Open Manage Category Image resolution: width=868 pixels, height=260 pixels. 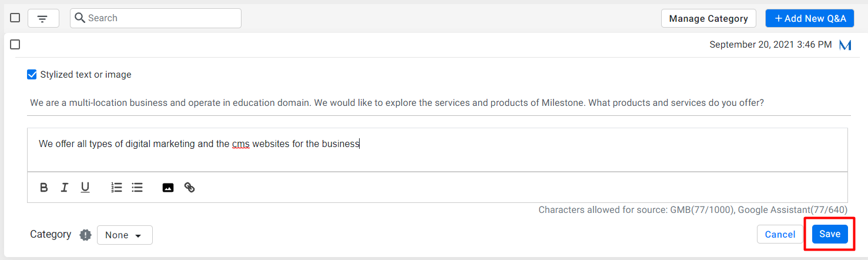pyautogui.click(x=708, y=18)
